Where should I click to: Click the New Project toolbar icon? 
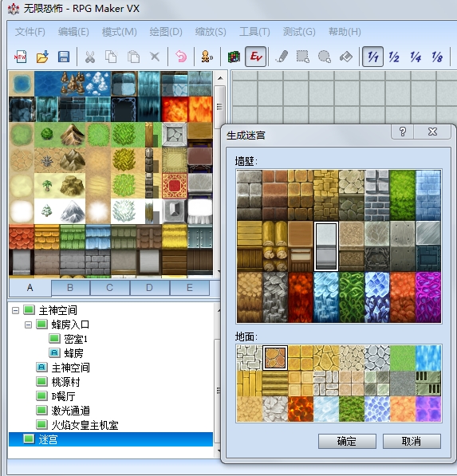click(20, 57)
